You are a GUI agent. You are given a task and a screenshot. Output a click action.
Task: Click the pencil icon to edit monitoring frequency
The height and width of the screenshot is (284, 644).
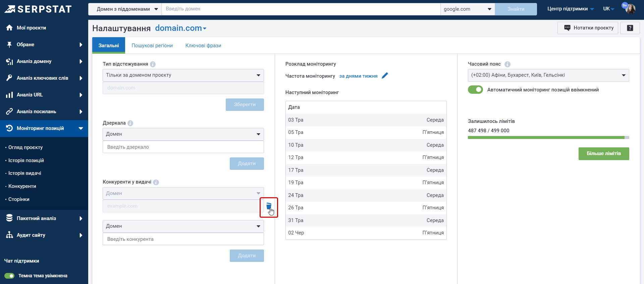point(385,76)
